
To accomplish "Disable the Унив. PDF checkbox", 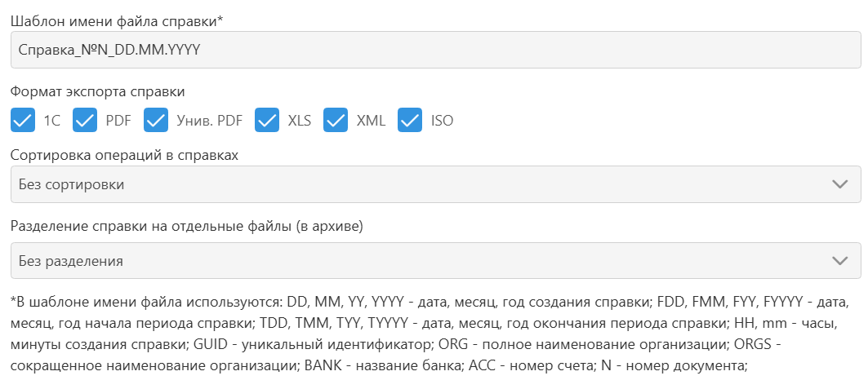I will click(156, 121).
